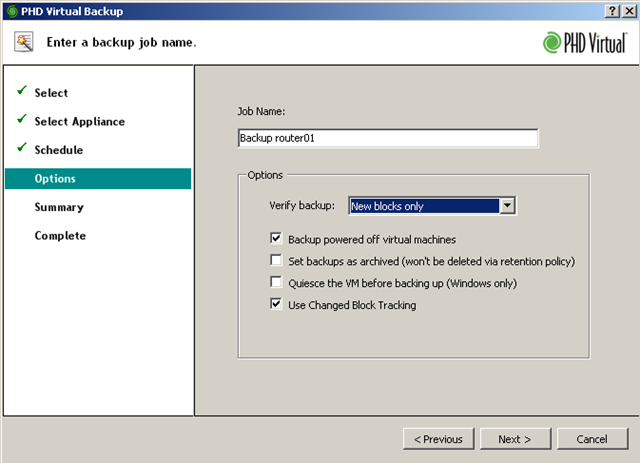Enable Set backups as archived option

coord(276,262)
